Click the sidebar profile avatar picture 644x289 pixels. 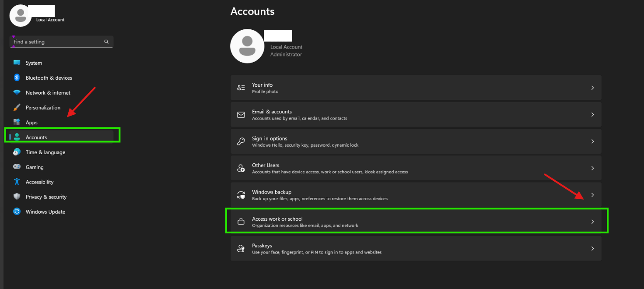(x=21, y=16)
